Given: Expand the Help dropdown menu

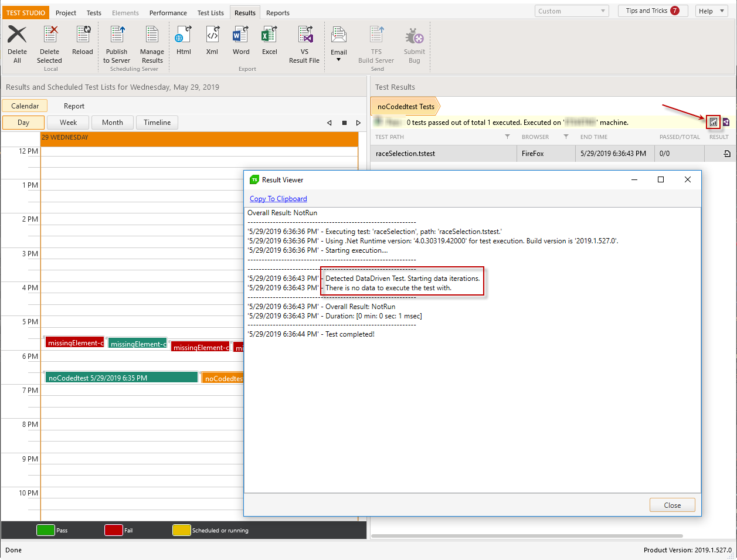Looking at the screenshot, I should tap(711, 11).
